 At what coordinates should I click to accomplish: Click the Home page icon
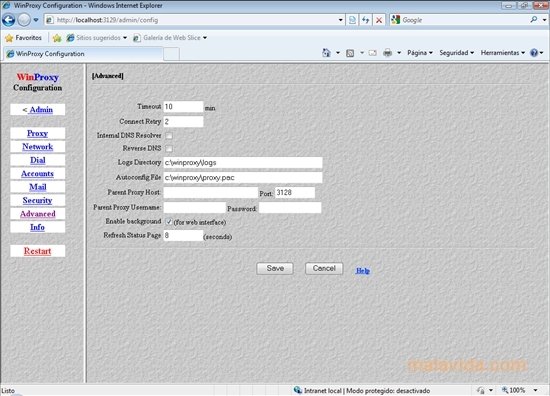click(x=326, y=53)
